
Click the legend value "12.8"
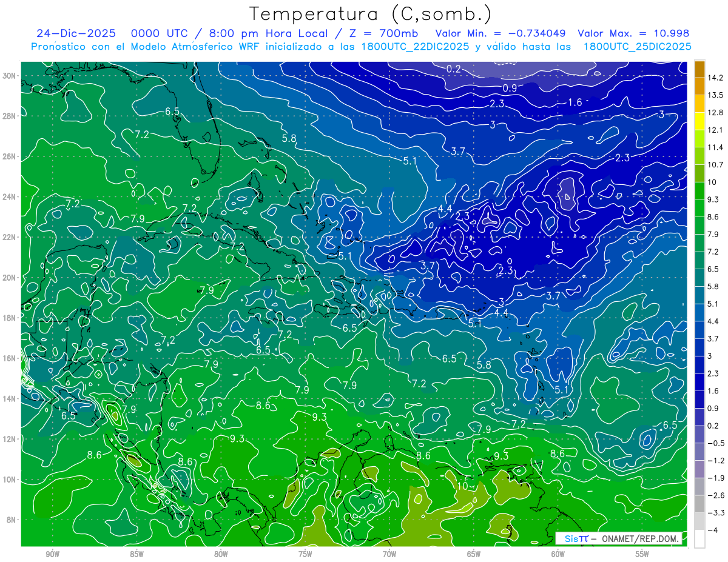tap(715, 113)
